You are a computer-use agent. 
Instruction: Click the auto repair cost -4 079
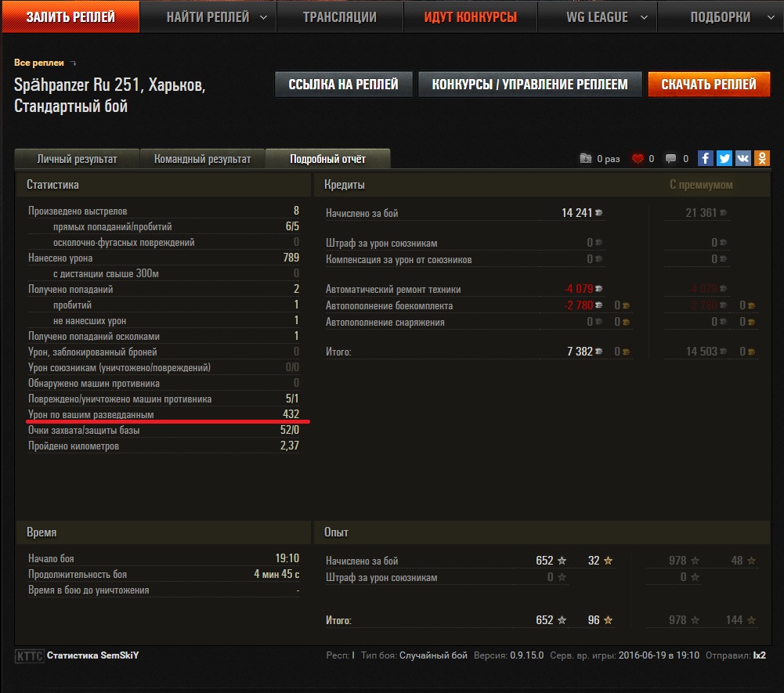tap(579, 289)
